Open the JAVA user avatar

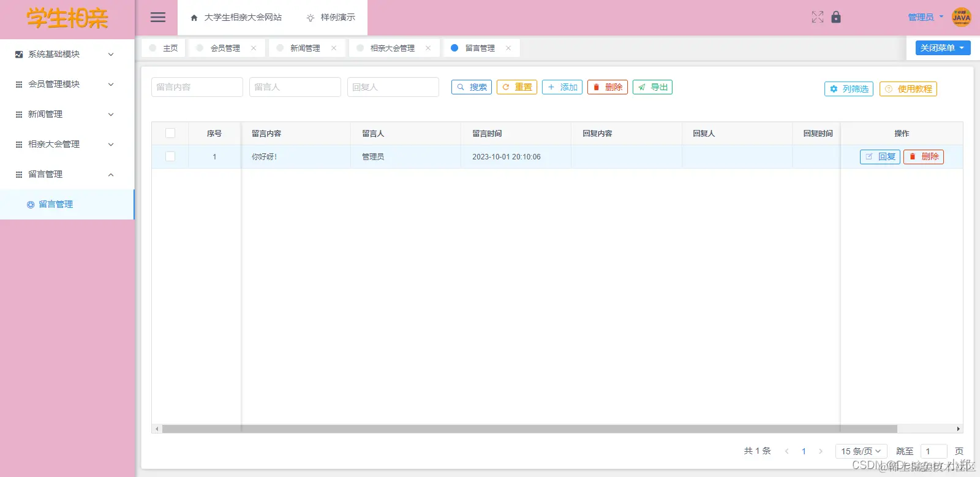coord(962,17)
